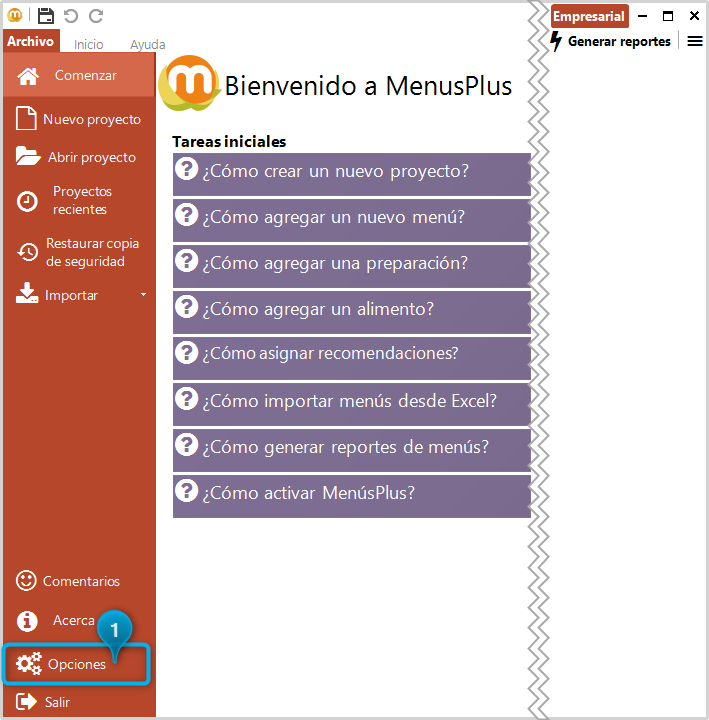This screenshot has width=709, height=720.
Task: Click the restore history icon
Action: coord(28,252)
